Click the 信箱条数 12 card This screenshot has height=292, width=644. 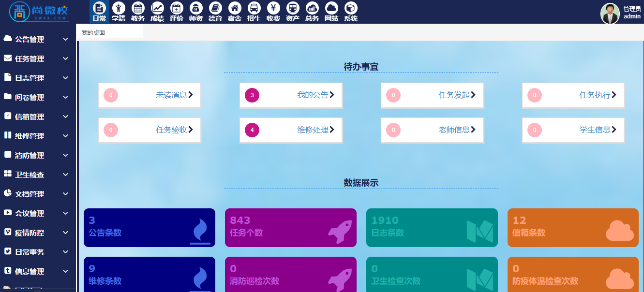click(573, 228)
